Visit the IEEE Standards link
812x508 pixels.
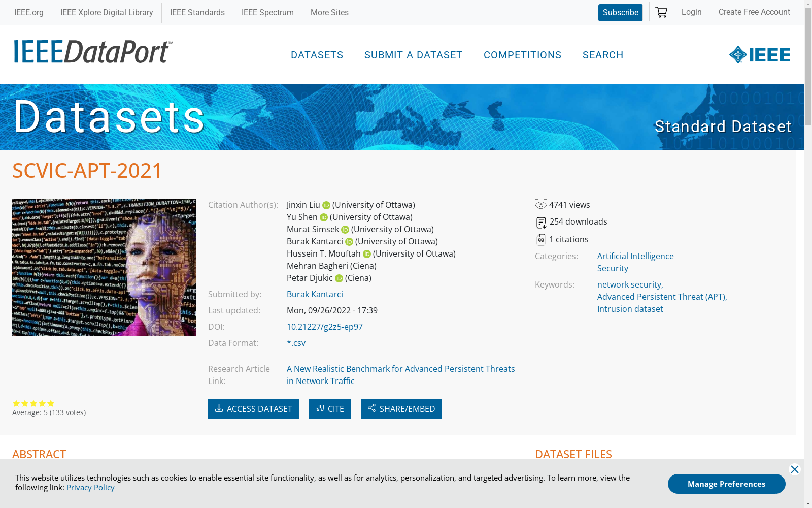click(x=197, y=12)
